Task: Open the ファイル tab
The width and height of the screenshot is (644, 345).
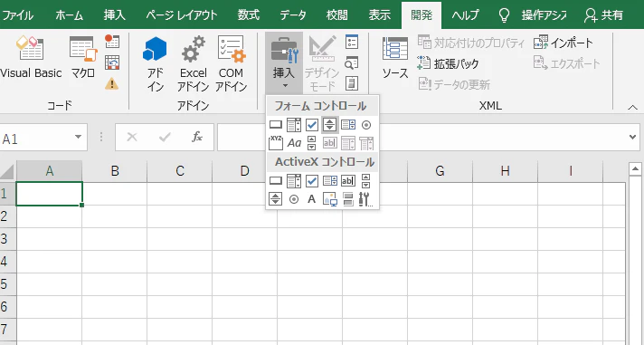Action: [x=17, y=15]
